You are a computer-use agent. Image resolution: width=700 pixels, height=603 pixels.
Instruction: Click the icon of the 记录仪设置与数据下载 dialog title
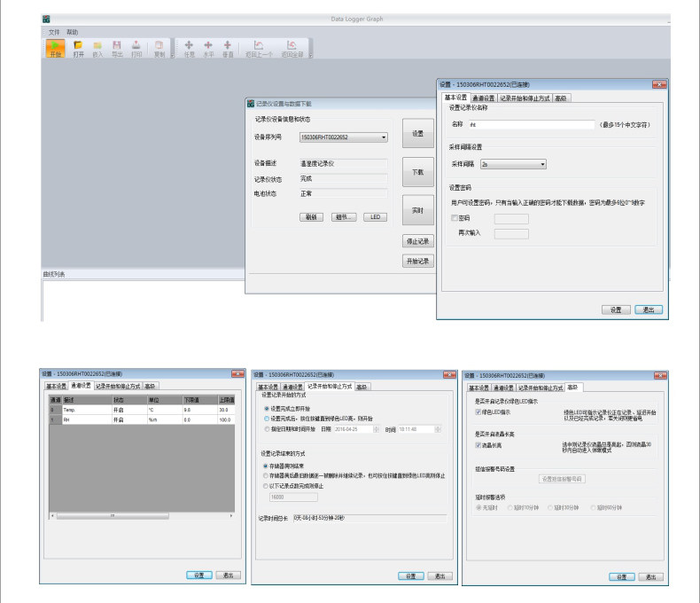click(x=251, y=104)
